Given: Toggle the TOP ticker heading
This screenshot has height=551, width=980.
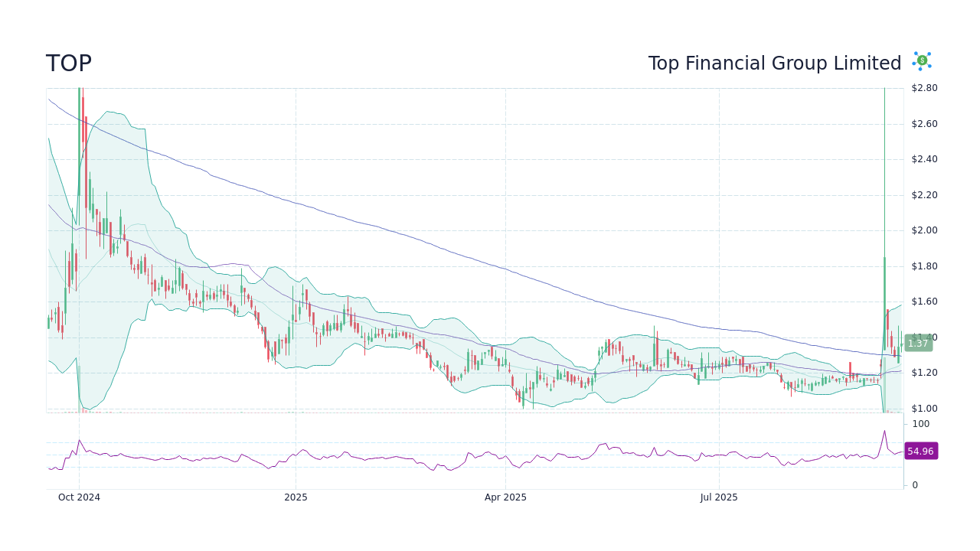Looking at the screenshot, I should (x=68, y=63).
